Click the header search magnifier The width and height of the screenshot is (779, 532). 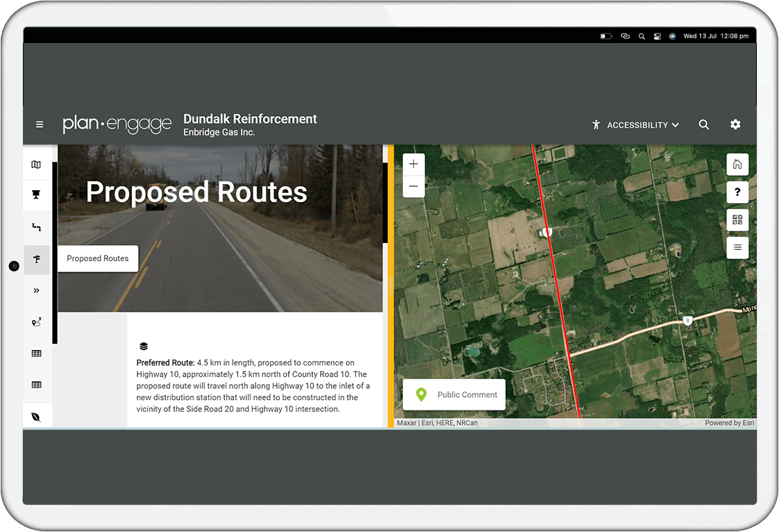[x=704, y=124]
